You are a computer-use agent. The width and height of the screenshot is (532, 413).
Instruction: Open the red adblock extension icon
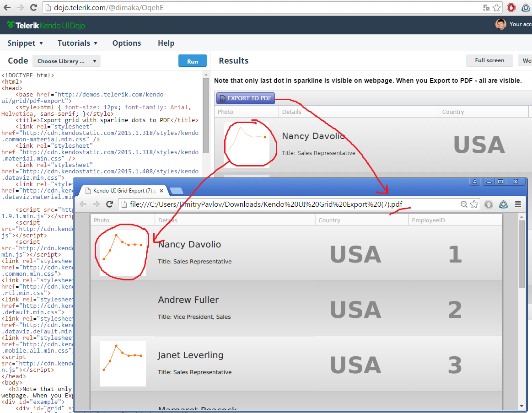511,7
